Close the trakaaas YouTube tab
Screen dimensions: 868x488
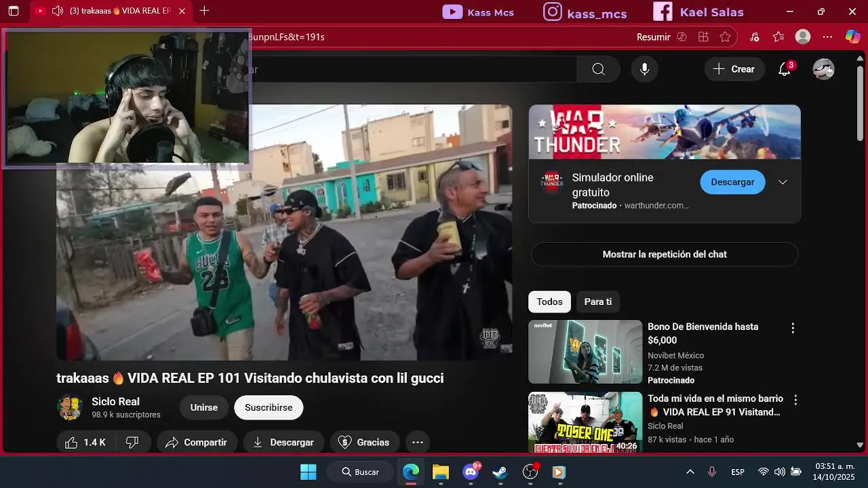coord(181,12)
